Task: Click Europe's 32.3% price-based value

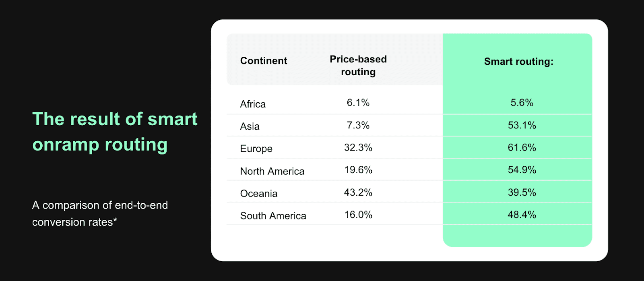Action: tap(358, 148)
